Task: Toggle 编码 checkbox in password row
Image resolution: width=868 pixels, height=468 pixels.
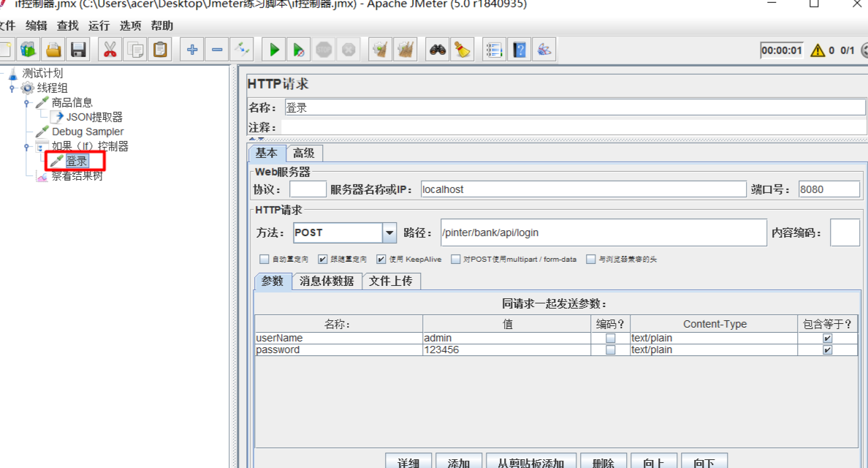Action: pyautogui.click(x=611, y=350)
